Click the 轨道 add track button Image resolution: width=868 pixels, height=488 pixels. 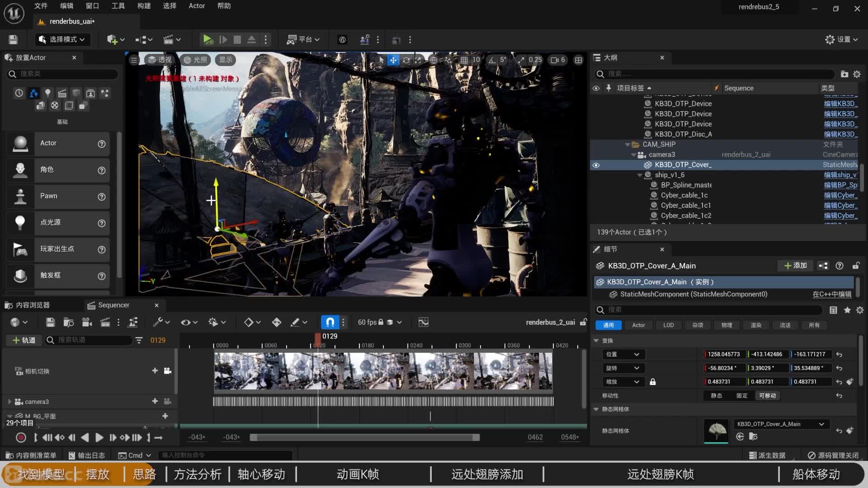(x=24, y=340)
